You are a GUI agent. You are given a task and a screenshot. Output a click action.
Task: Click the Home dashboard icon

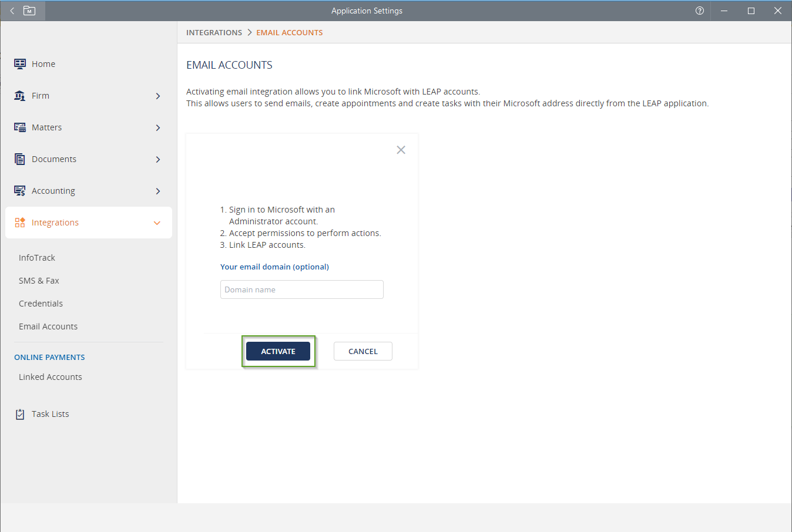point(20,63)
